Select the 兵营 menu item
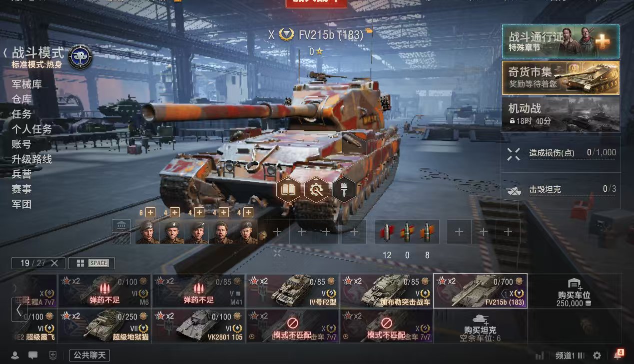Image resolution: width=634 pixels, height=364 pixels. tap(22, 174)
